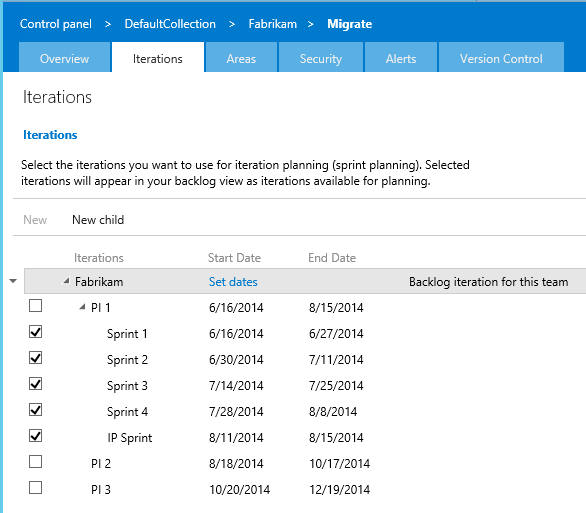Click Sprint 1 end date 6/27/2014

[336, 334]
